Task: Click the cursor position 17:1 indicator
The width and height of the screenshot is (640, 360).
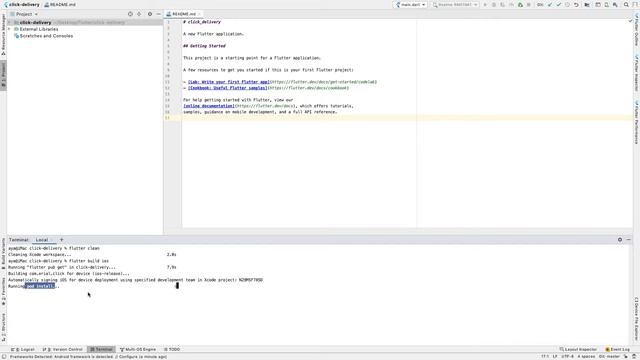Action: 545,357
